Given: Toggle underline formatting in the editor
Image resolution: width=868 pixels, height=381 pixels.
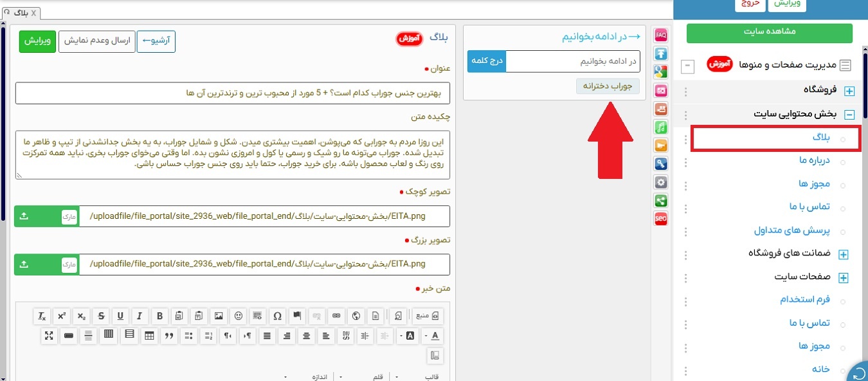Looking at the screenshot, I should click(x=120, y=315).
